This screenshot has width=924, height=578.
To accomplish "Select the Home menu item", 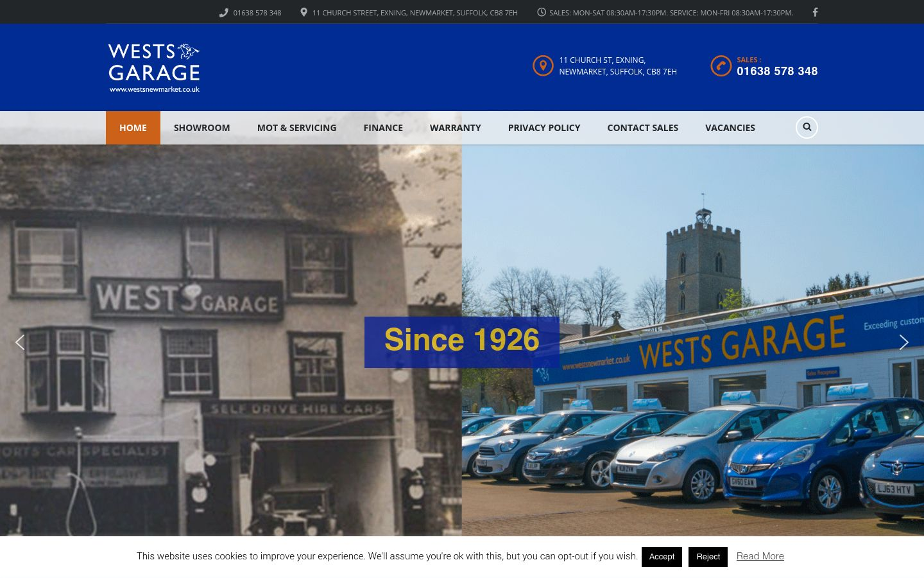I will (133, 128).
